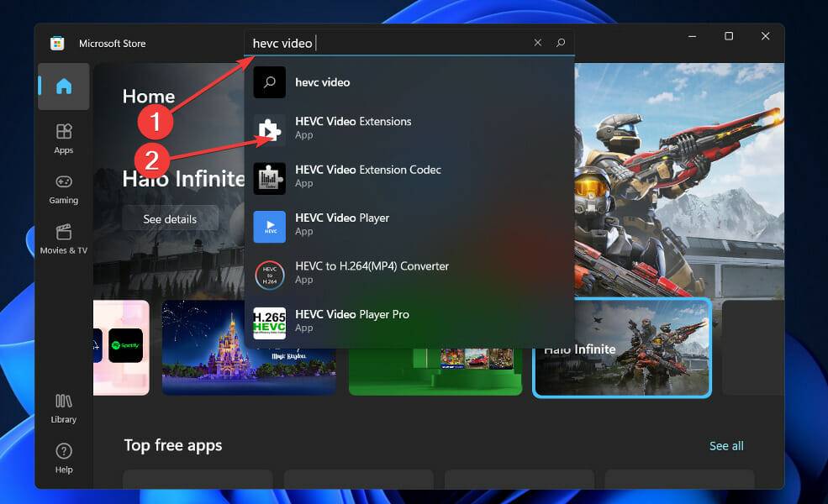Open the Halo Infinite highlighted thumbnail card

coord(622,349)
